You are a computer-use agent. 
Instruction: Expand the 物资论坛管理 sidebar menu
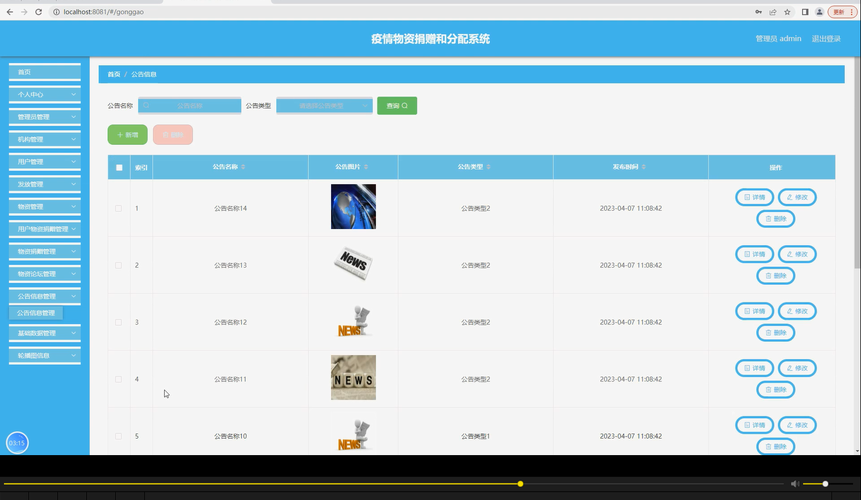click(45, 274)
